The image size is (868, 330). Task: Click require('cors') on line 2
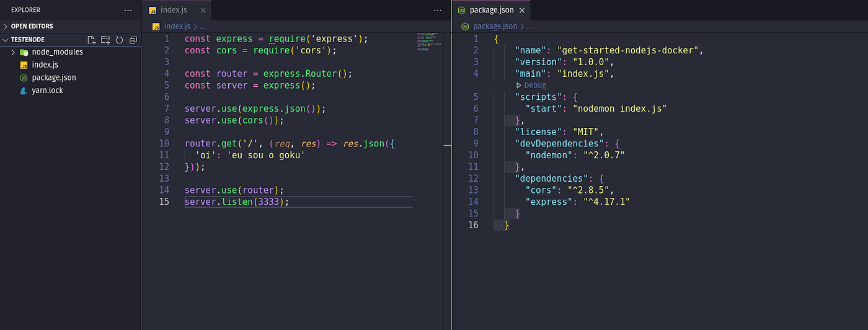tap(292, 50)
